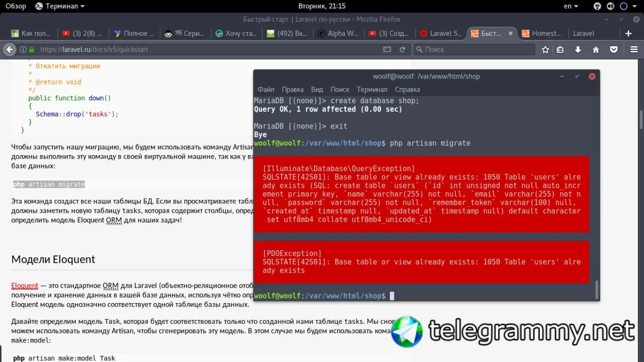Click Firefox page vertical scrollbar
Screen dimensions: 644x362
pos(641,120)
